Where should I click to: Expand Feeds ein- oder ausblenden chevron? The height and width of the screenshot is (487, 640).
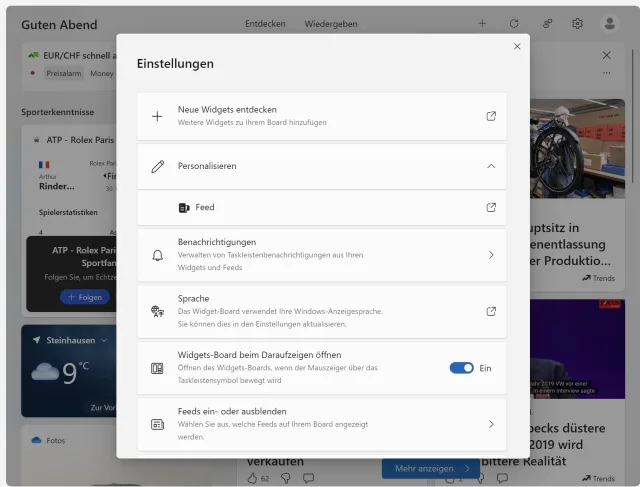491,424
